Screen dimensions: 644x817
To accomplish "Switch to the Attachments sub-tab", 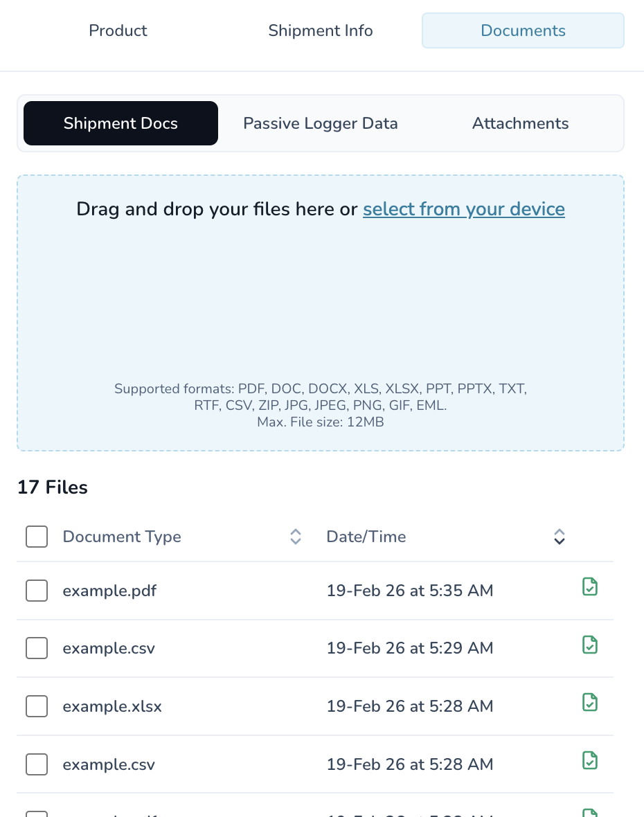I will pos(520,123).
